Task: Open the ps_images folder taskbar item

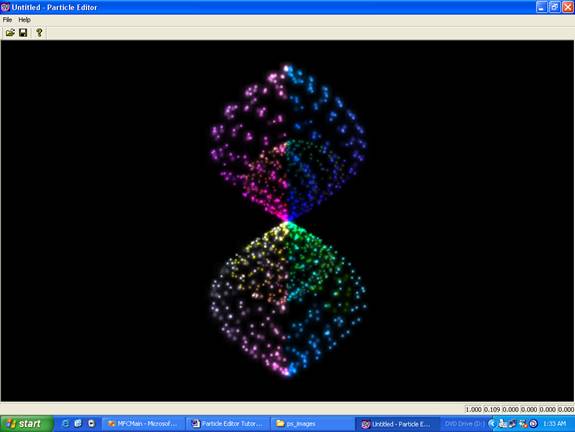Action: pos(312,424)
